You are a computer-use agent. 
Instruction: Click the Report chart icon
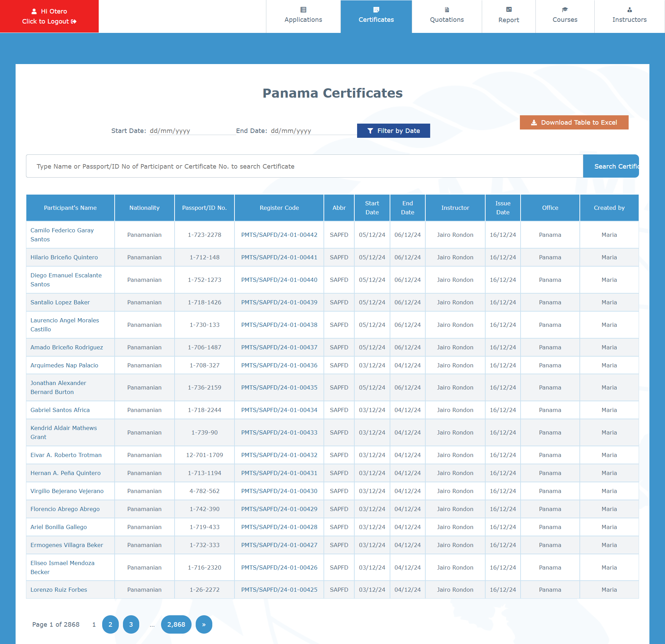(x=509, y=9)
